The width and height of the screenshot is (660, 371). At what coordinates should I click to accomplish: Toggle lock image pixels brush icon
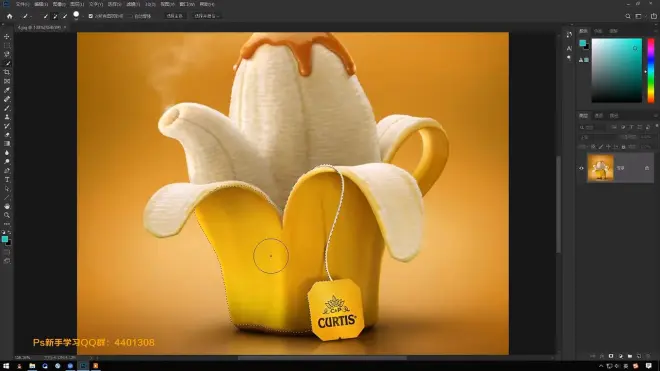[601, 147]
